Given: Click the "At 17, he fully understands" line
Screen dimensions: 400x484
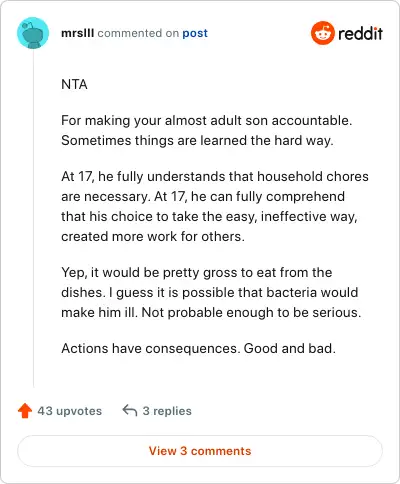Looking at the screenshot, I should (215, 176).
